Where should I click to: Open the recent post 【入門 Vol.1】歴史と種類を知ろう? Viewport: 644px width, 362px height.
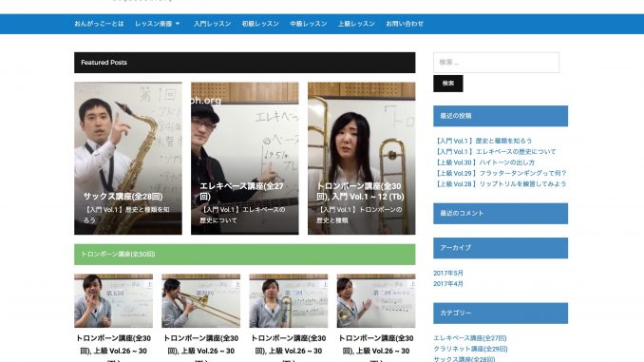coord(483,141)
